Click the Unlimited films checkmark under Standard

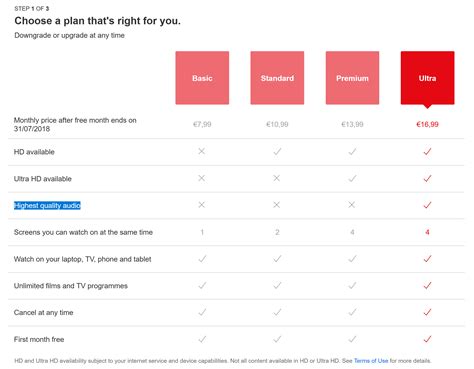(277, 285)
